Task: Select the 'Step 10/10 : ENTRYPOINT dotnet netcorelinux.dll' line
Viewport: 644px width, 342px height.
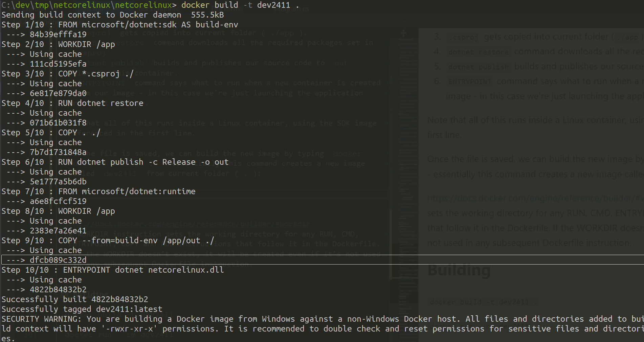Action: (x=113, y=270)
